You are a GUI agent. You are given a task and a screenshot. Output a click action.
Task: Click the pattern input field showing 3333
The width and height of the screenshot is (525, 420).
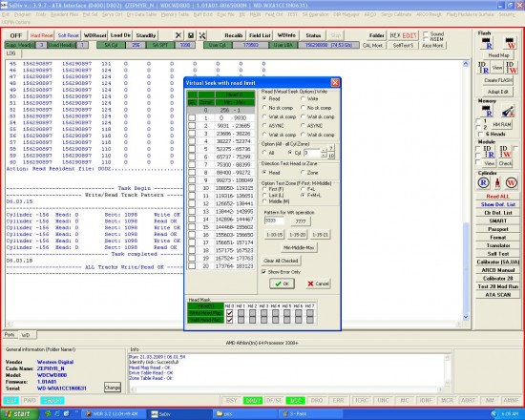[x=274, y=220]
